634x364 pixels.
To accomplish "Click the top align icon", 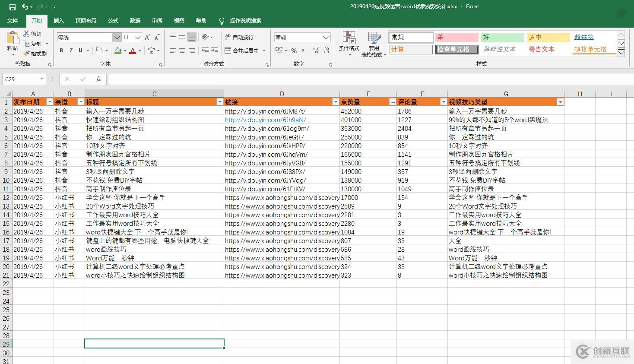I will pos(173,37).
